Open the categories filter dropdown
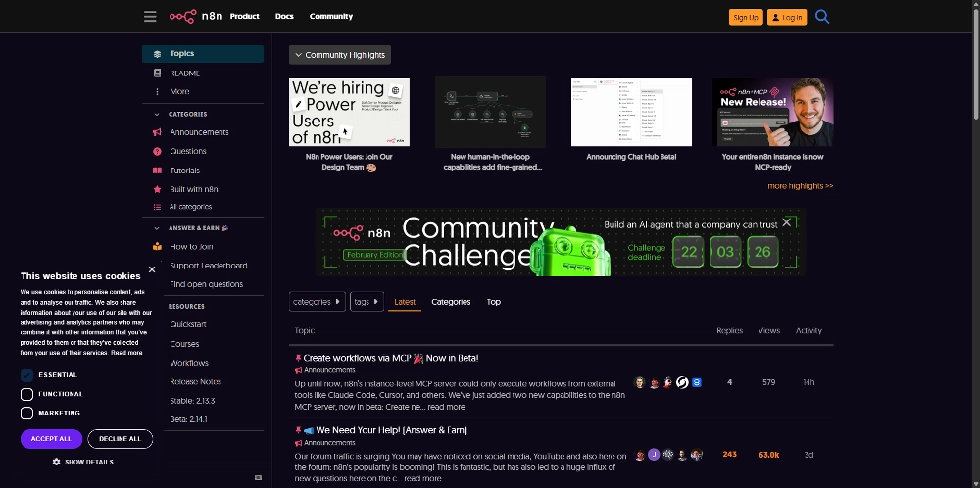 click(x=317, y=302)
